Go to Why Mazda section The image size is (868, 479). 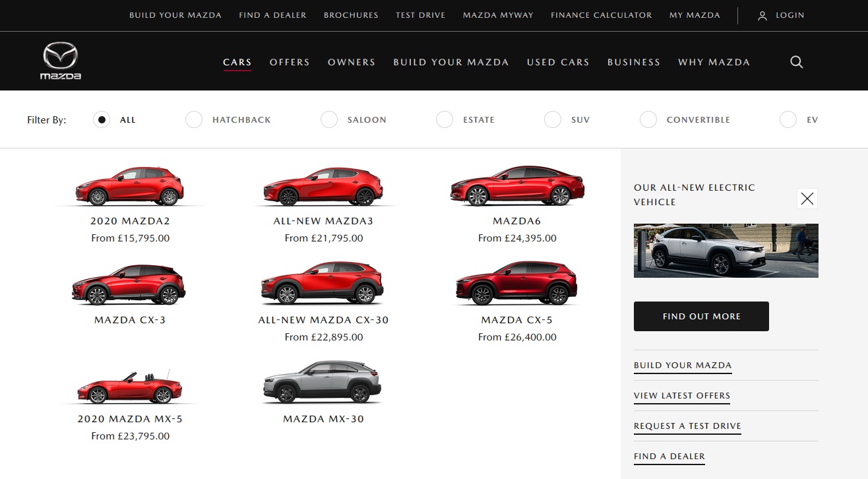(x=714, y=62)
